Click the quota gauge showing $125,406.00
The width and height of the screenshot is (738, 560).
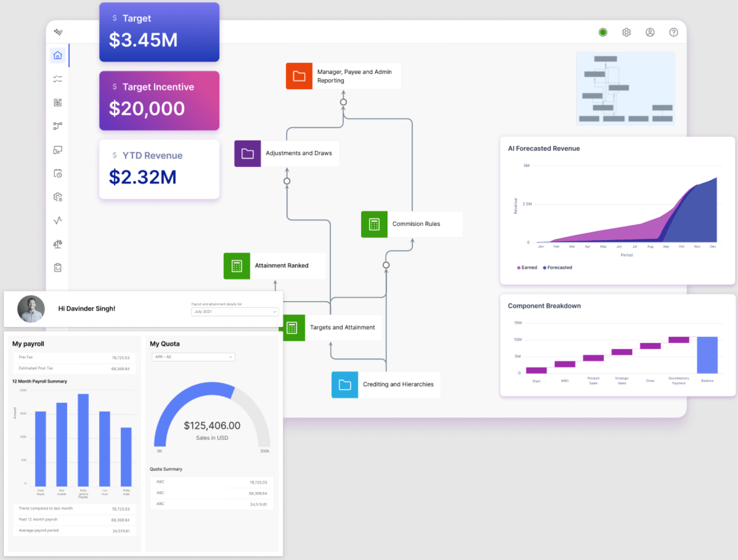point(212,415)
